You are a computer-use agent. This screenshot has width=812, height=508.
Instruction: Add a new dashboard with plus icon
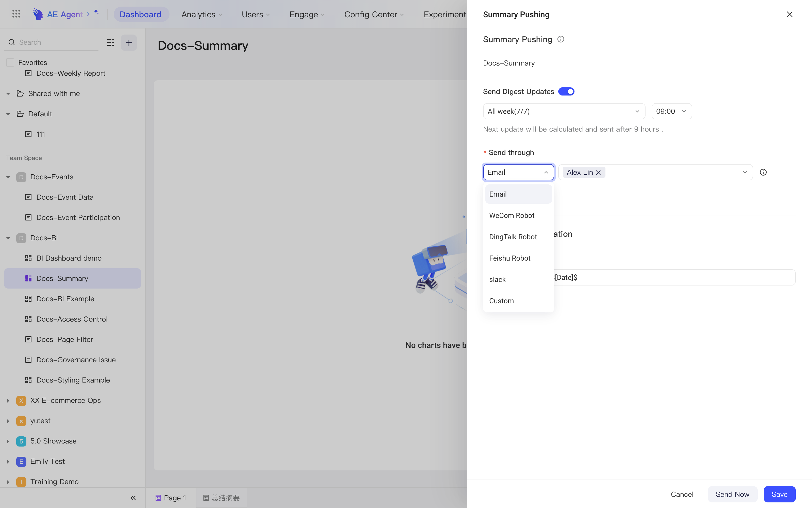pos(129,43)
